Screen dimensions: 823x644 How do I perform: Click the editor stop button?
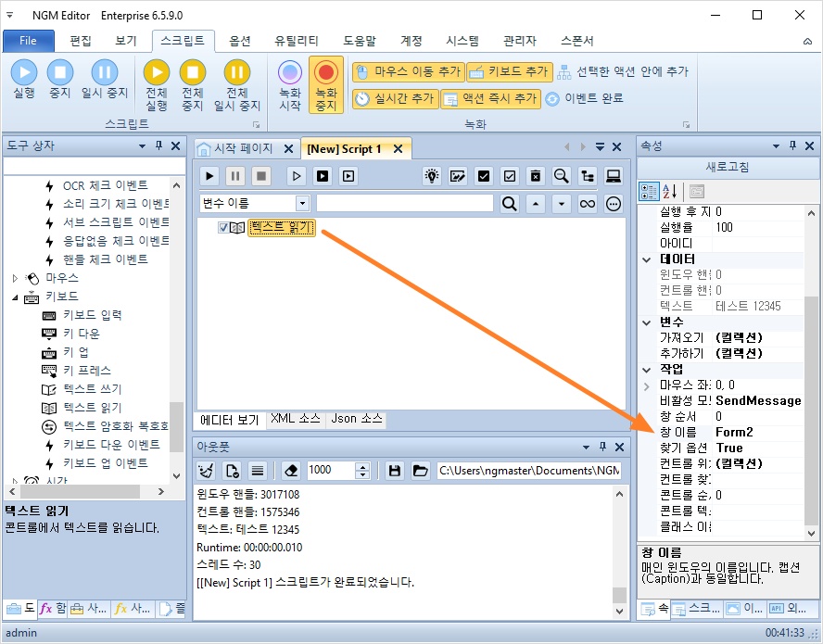(260, 176)
